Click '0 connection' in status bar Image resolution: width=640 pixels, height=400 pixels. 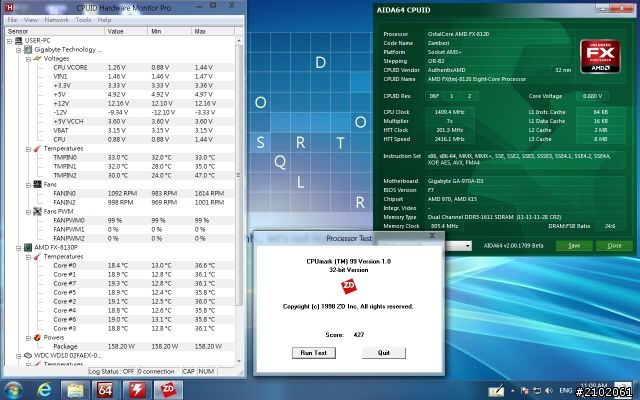coord(156,371)
